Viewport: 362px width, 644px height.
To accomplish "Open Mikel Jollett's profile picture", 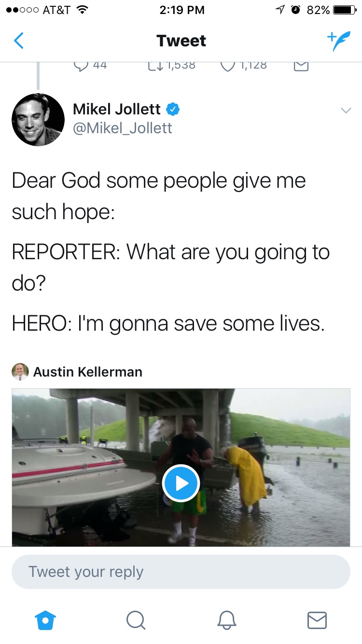I will click(38, 120).
